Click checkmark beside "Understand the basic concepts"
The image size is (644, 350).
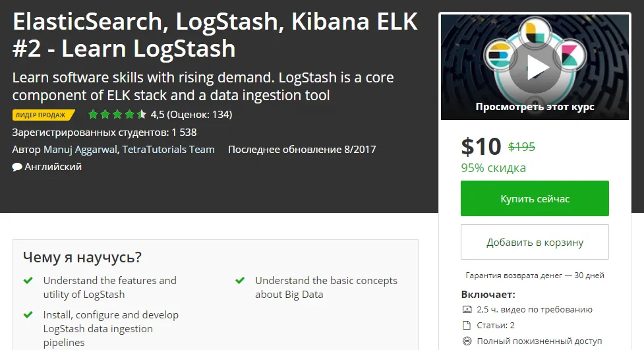[240, 281]
